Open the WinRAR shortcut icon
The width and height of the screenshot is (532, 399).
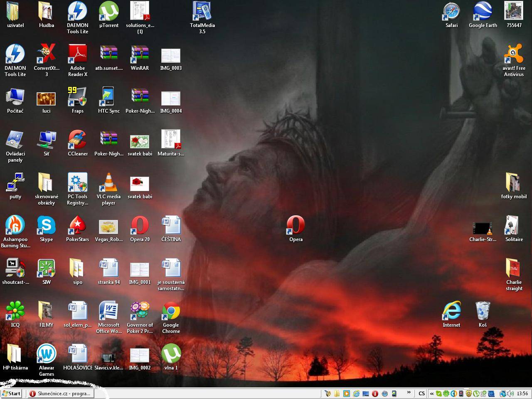[140, 57]
